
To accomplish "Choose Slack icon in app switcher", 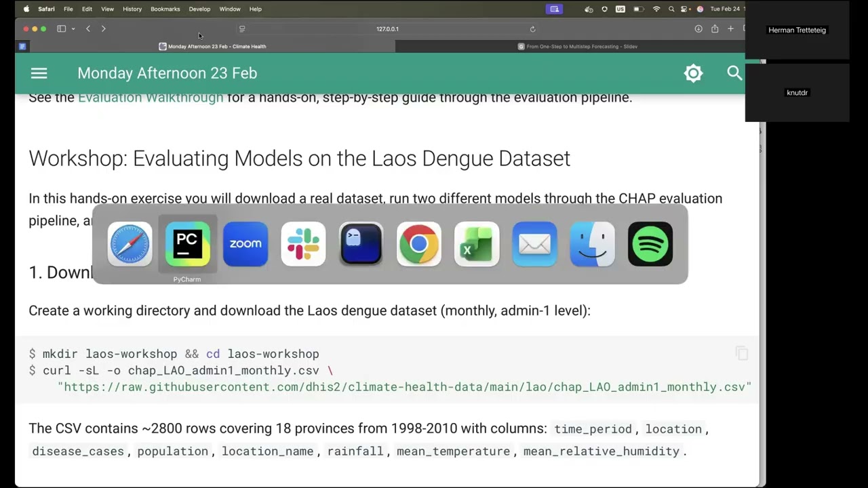I will coord(303,244).
